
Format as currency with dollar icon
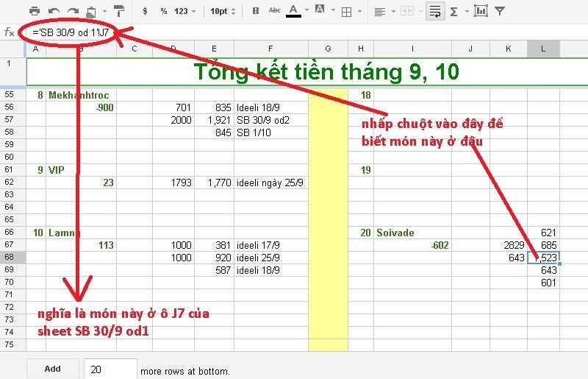coord(145,11)
